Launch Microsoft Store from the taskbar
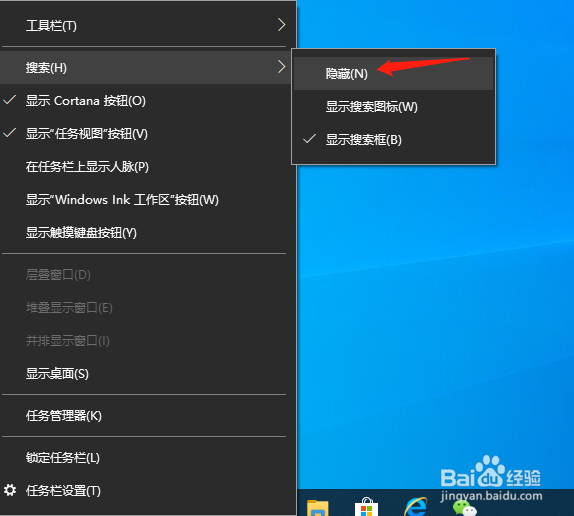The height and width of the screenshot is (516, 574). 366,507
